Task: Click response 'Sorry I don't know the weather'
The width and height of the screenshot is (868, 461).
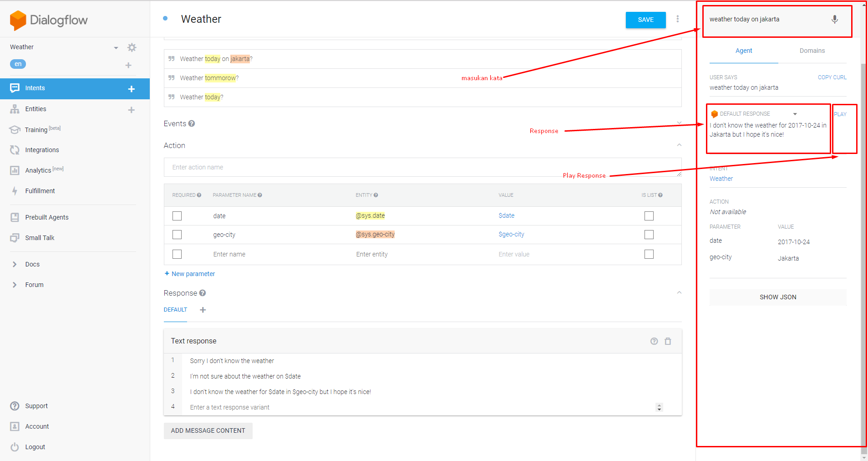Action: point(232,361)
